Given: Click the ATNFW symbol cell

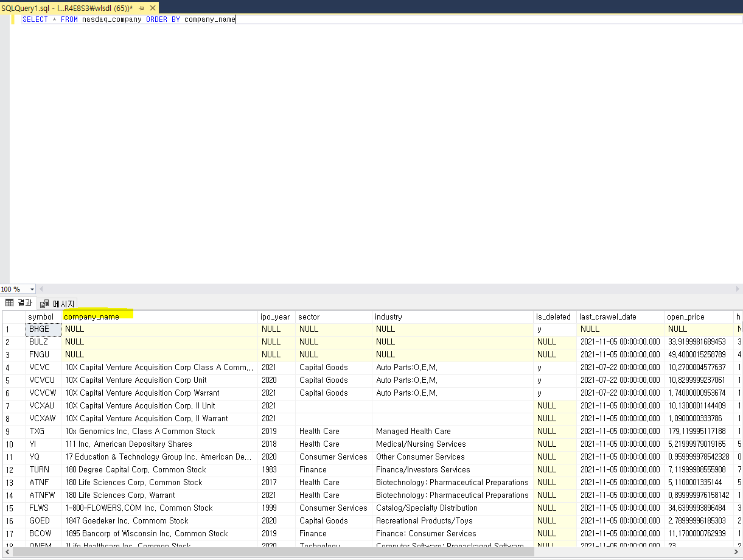Looking at the screenshot, I should click(x=44, y=495).
